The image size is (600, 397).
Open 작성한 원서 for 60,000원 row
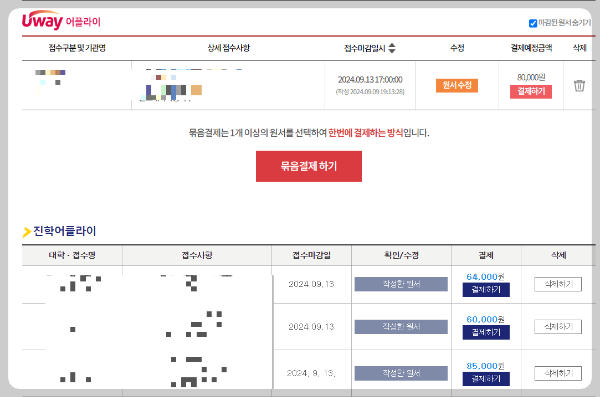pos(401,327)
